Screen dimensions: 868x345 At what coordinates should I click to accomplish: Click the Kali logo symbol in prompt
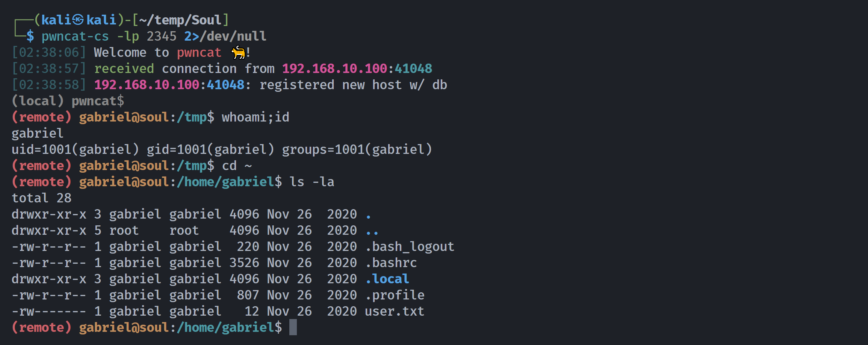click(x=78, y=20)
